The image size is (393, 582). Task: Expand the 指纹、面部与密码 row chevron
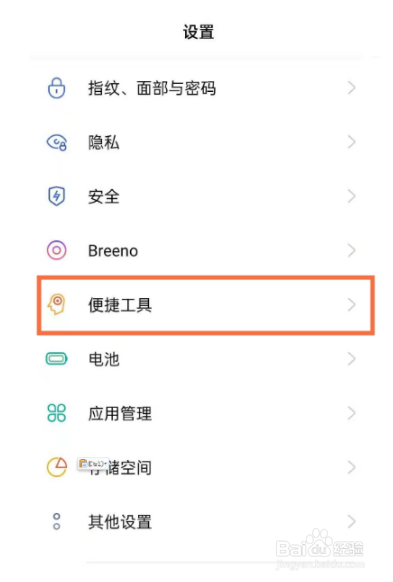(351, 88)
